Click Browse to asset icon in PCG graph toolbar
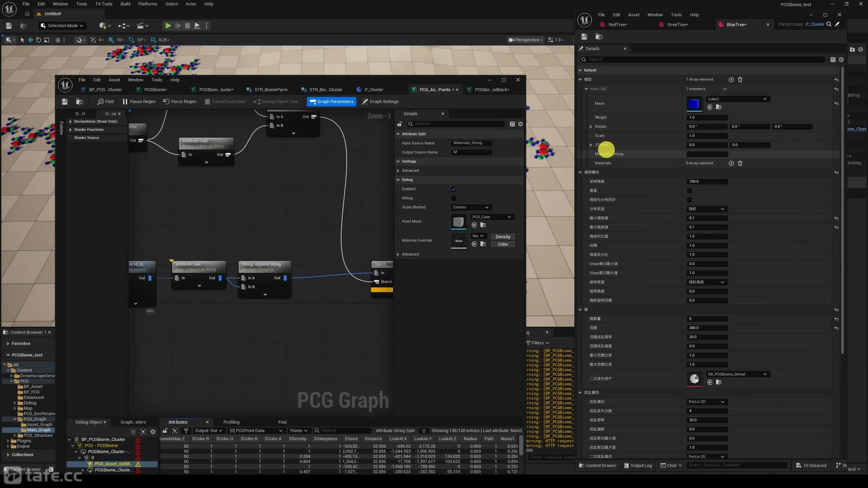 [80, 102]
